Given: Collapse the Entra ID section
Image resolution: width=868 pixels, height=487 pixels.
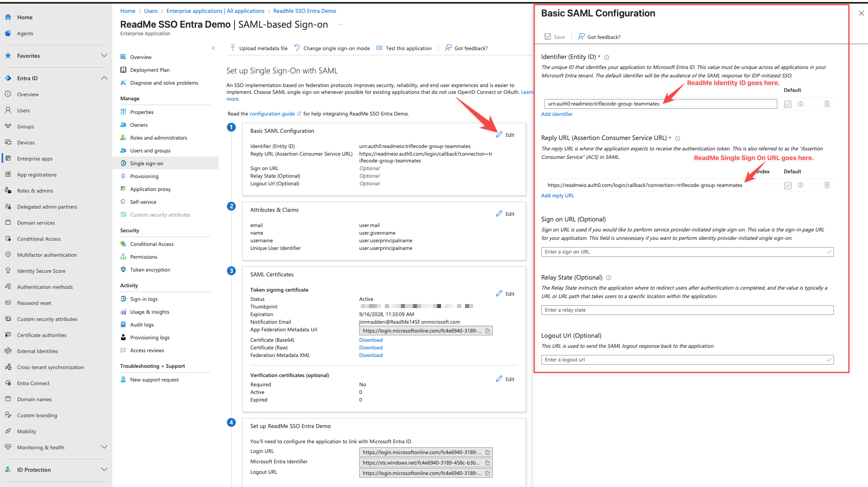Looking at the screenshot, I should [104, 78].
